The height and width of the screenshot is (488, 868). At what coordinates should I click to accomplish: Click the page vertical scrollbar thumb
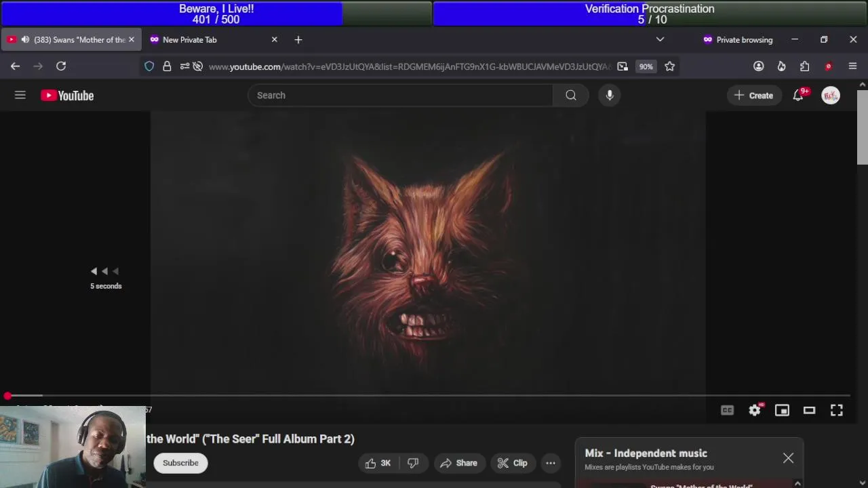[x=862, y=127]
